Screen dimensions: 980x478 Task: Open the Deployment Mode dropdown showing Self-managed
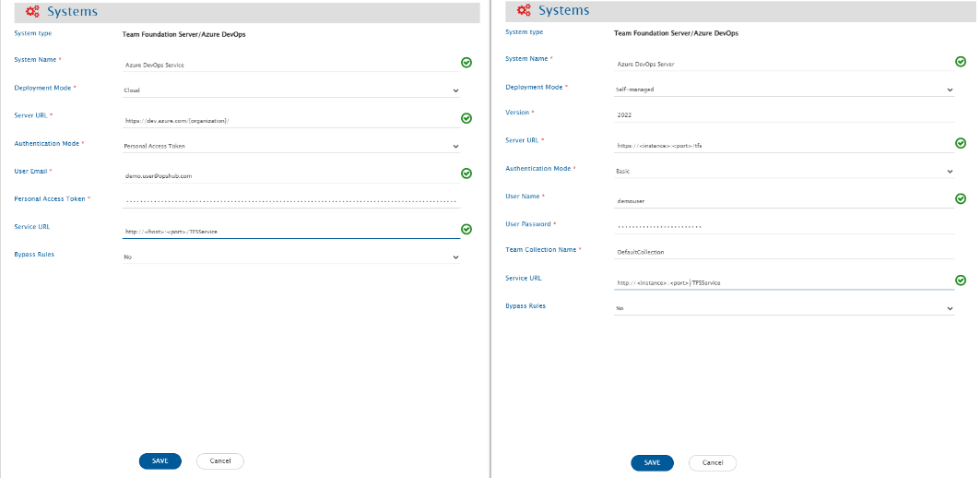click(x=784, y=90)
